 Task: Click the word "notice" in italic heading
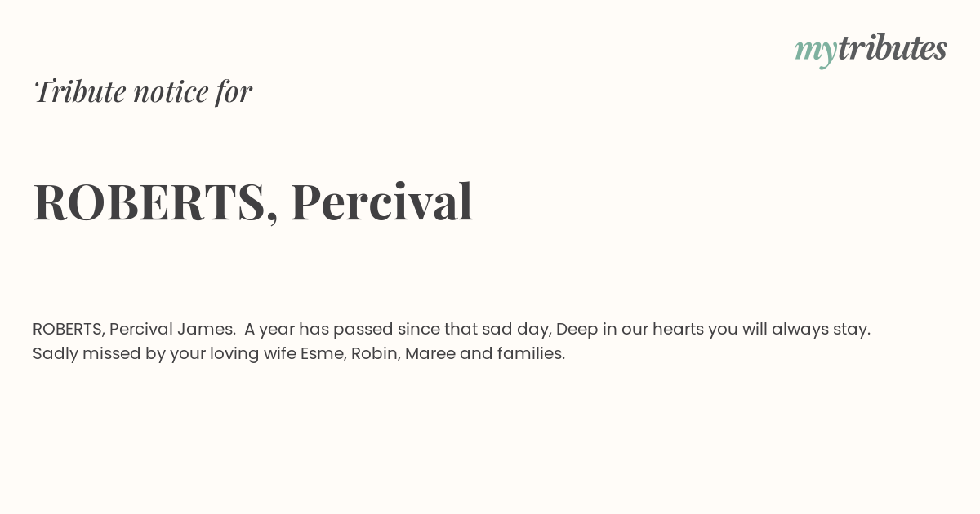click(171, 92)
